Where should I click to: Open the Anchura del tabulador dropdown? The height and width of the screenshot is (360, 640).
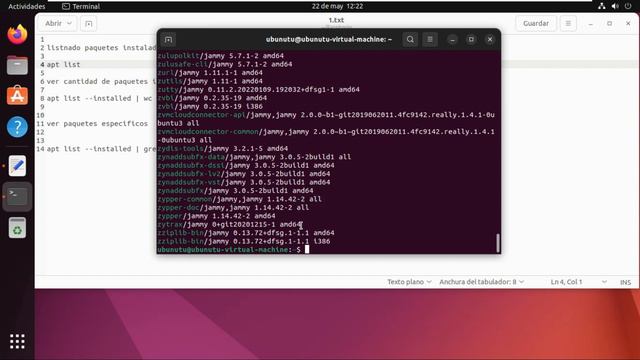pyautogui.click(x=482, y=282)
